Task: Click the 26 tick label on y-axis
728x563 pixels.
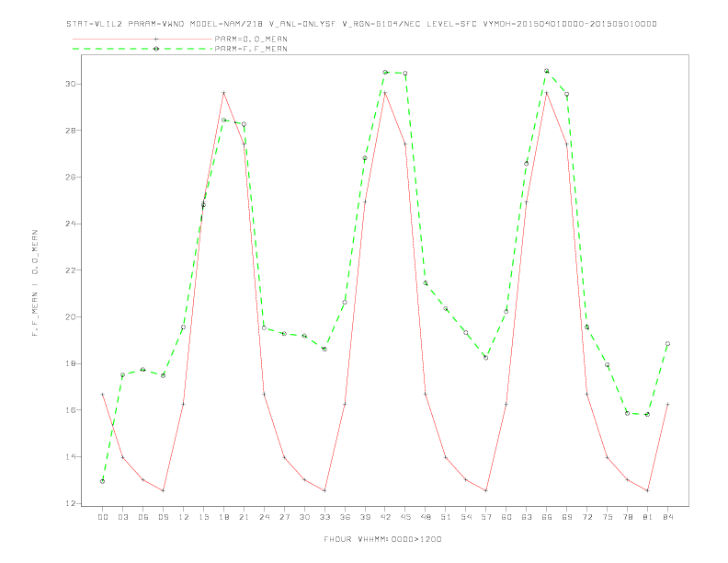Action: point(71,177)
